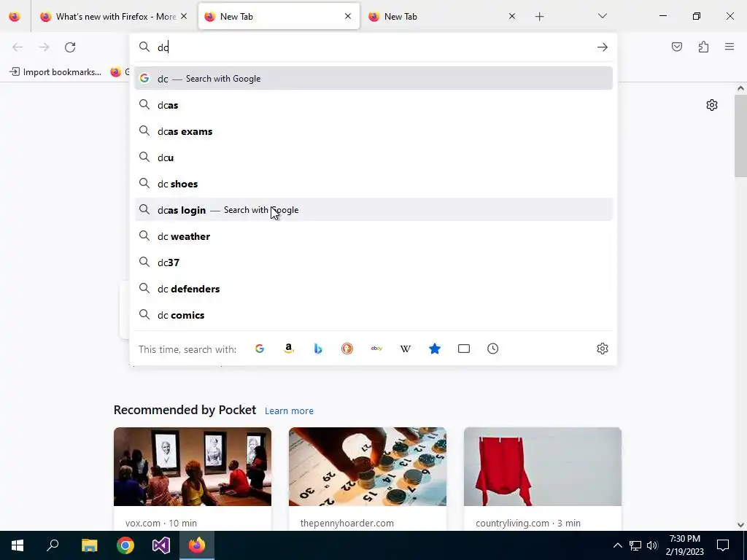Switch to What's new with Firefox tab
This screenshot has height=560, width=747.
point(109,17)
